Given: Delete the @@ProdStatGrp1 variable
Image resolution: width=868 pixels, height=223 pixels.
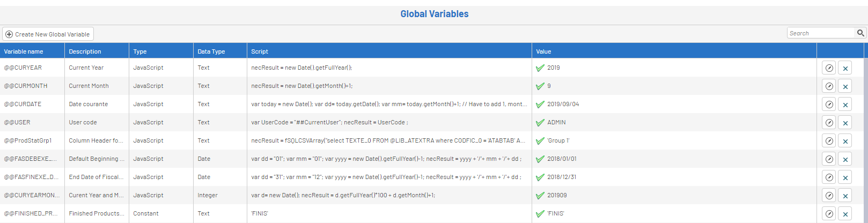Looking at the screenshot, I should (x=845, y=141).
